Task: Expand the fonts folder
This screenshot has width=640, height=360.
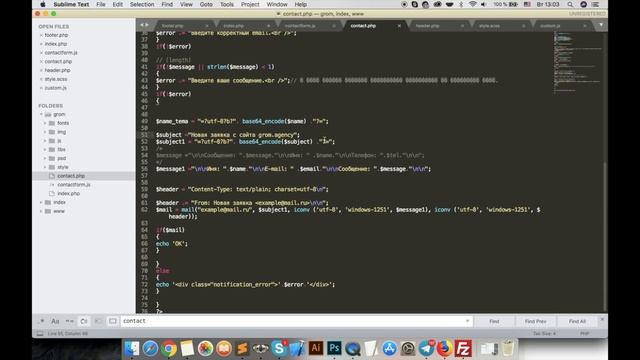Action: 45,123
